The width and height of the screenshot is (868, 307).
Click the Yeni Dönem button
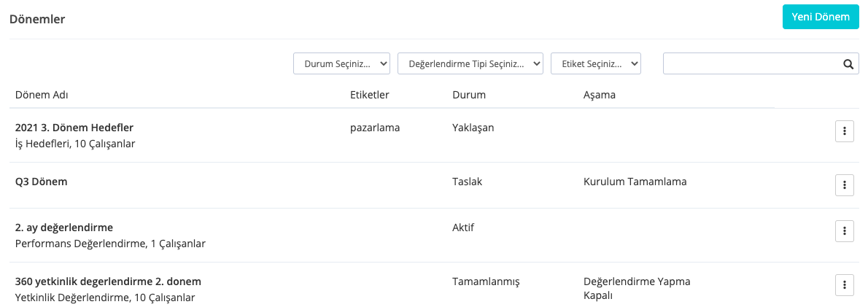[821, 17]
